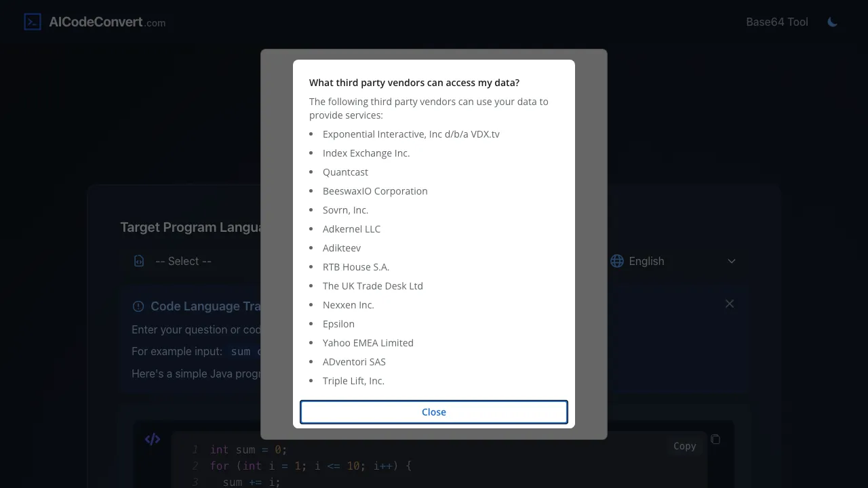The width and height of the screenshot is (868, 488).
Task: Click the document icon inside the Select field
Action: pos(138,261)
